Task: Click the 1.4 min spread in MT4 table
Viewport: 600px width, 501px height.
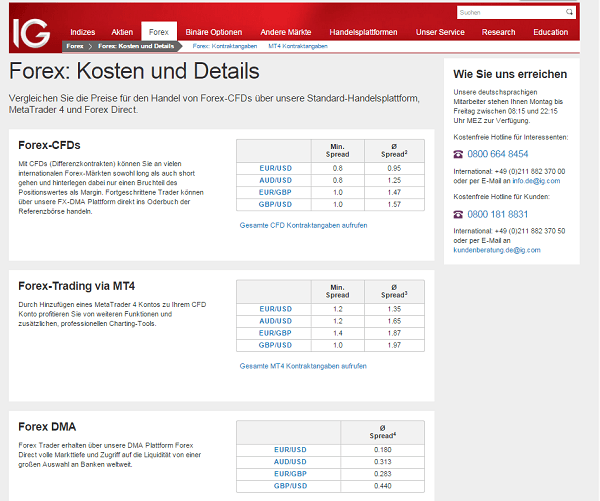Action: (x=338, y=333)
